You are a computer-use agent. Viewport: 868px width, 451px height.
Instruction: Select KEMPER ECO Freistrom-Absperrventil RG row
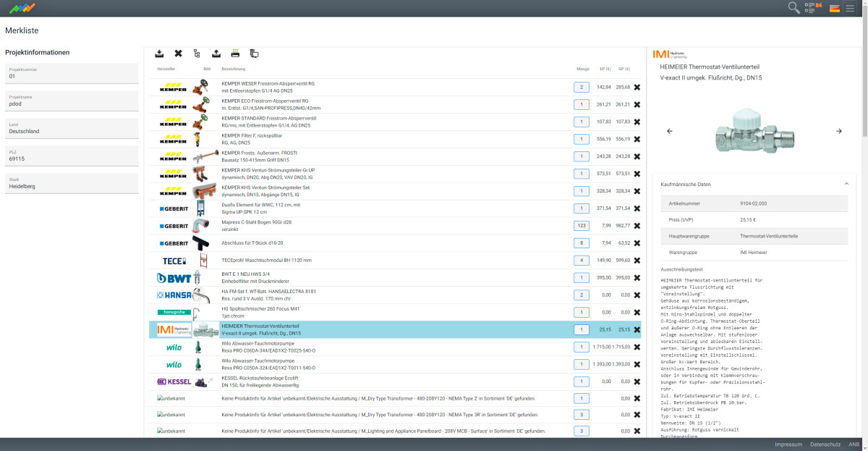click(396, 104)
